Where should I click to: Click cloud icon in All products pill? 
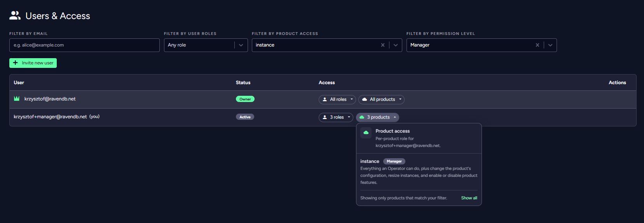pos(365,100)
